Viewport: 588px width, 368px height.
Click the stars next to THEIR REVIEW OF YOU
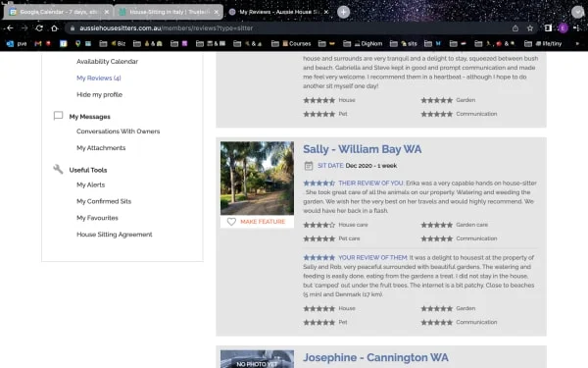click(x=318, y=184)
